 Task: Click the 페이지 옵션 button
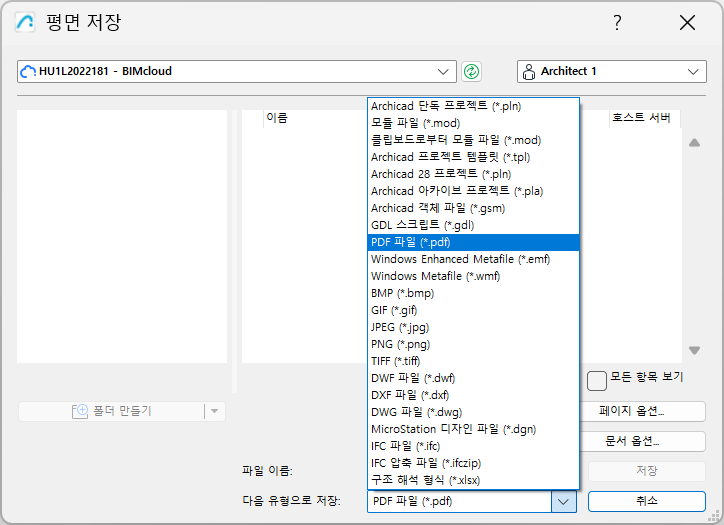click(x=643, y=411)
